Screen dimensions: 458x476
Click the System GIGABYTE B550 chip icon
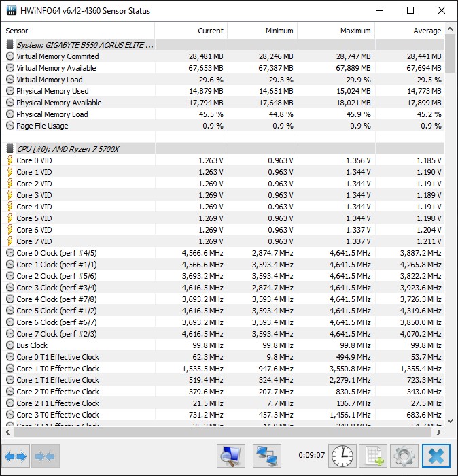(10, 45)
